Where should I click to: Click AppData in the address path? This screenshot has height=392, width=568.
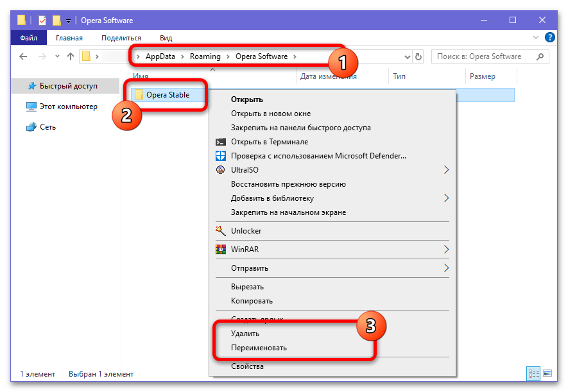click(x=160, y=56)
